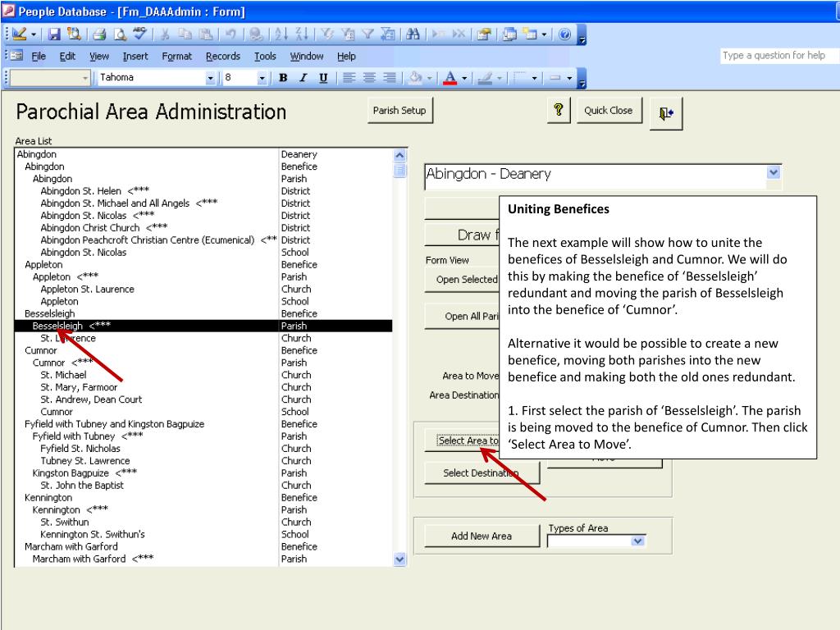Click the Open Selected button

click(463, 280)
